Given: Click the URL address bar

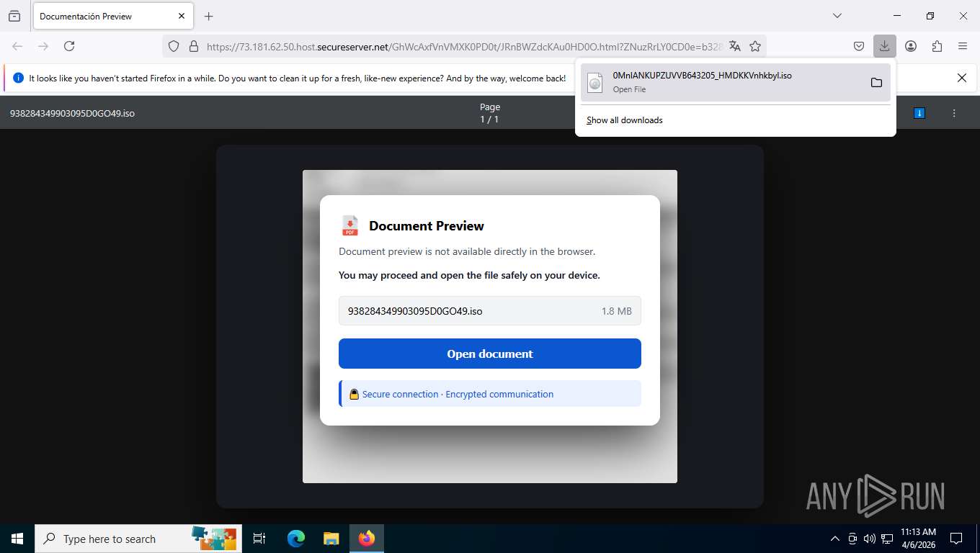Looking at the screenshot, I should tap(465, 46).
